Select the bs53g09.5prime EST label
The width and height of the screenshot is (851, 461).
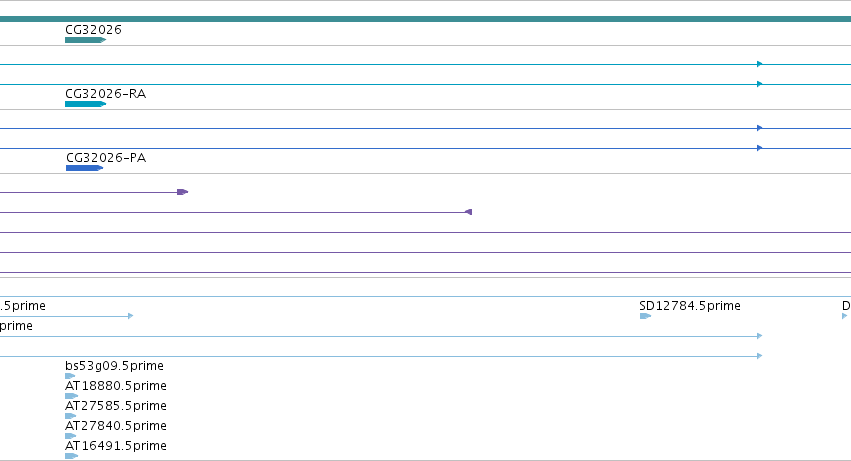pos(114,365)
